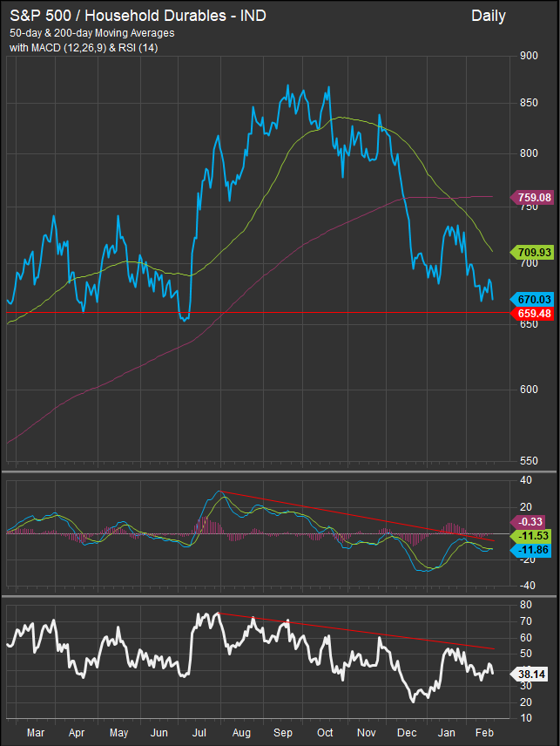This screenshot has width=560, height=746.
Task: Click the 'Sep' month label on time axis
Action: click(x=283, y=733)
